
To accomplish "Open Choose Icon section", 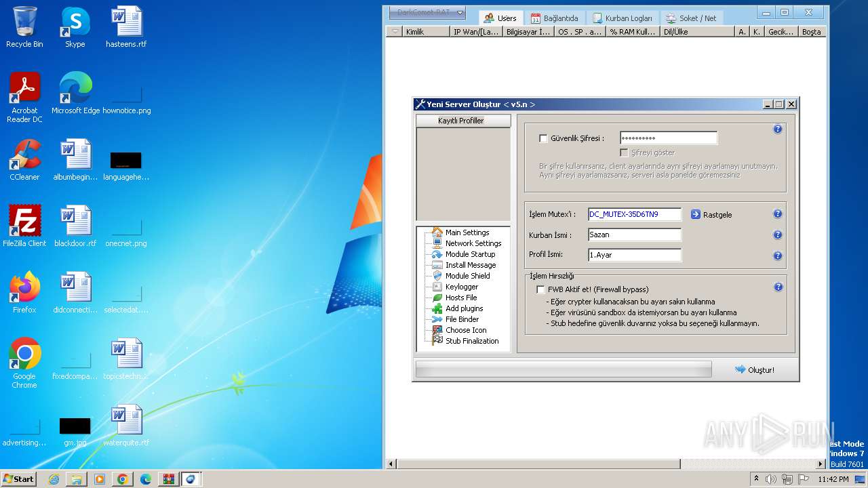I will tap(466, 330).
